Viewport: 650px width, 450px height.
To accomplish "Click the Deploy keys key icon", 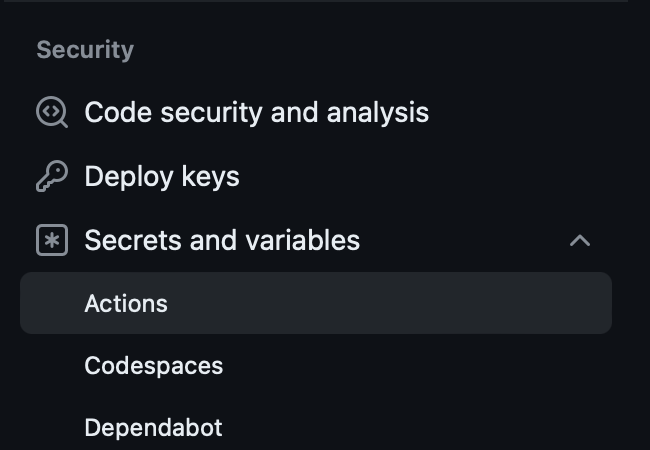I will tap(52, 176).
